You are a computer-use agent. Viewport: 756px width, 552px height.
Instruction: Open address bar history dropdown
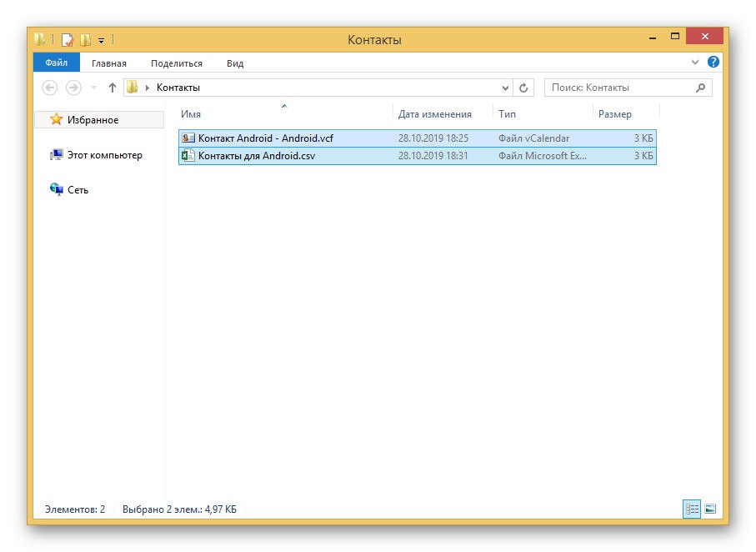[506, 88]
